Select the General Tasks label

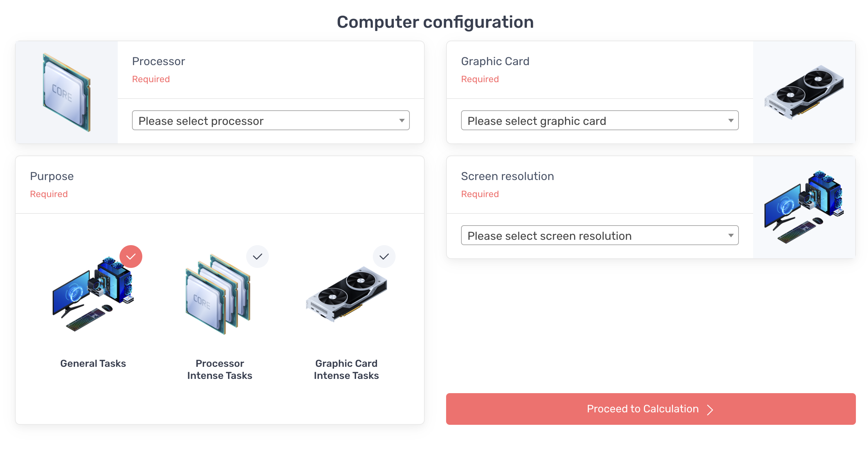point(93,363)
